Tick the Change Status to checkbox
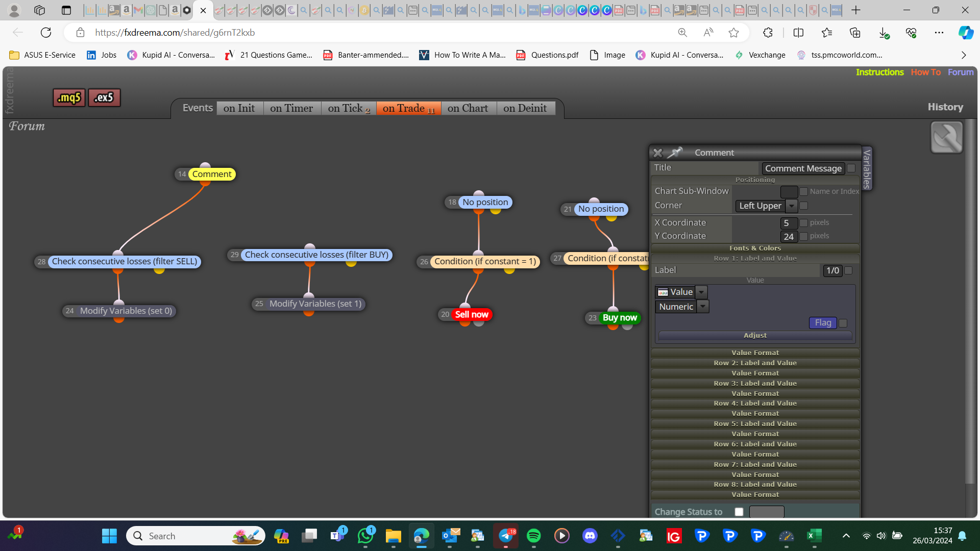 (739, 512)
